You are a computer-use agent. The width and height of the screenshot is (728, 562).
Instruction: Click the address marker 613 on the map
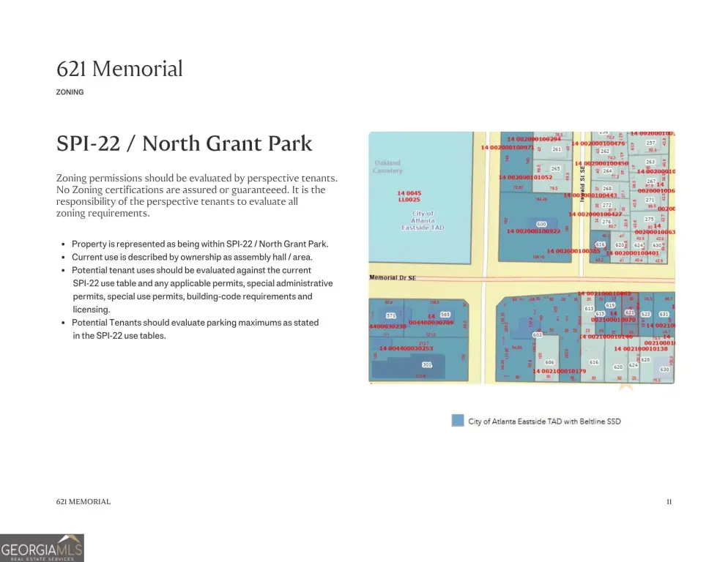(589, 309)
